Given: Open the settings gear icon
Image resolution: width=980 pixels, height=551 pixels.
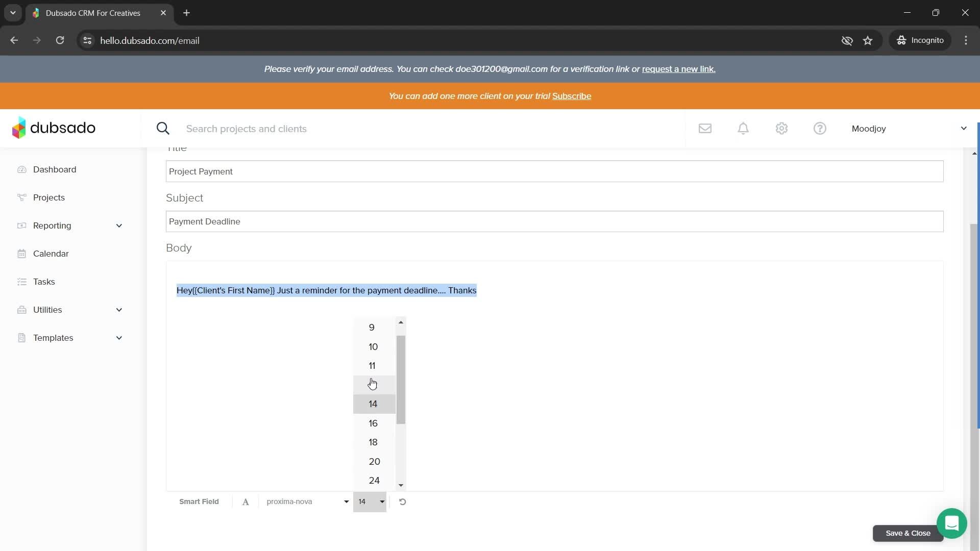Looking at the screenshot, I should pyautogui.click(x=781, y=129).
